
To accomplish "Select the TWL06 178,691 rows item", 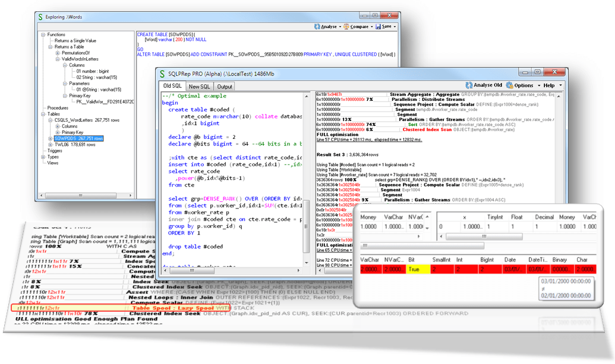I will click(x=75, y=144).
